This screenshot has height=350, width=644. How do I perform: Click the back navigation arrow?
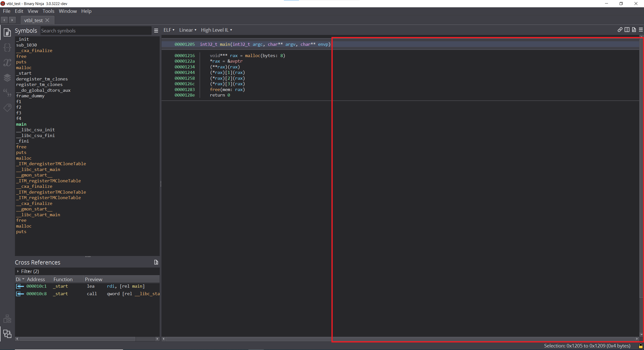(4, 20)
